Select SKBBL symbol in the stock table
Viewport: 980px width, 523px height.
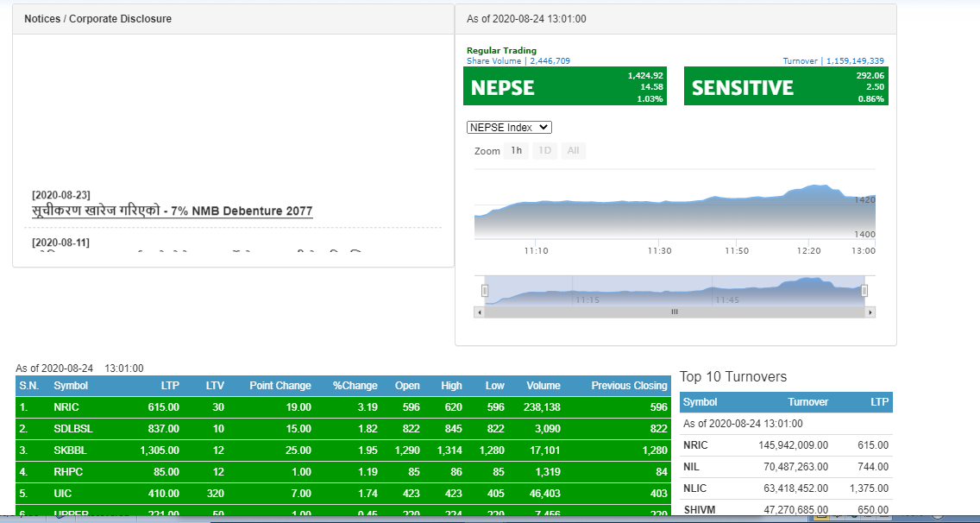(x=70, y=450)
